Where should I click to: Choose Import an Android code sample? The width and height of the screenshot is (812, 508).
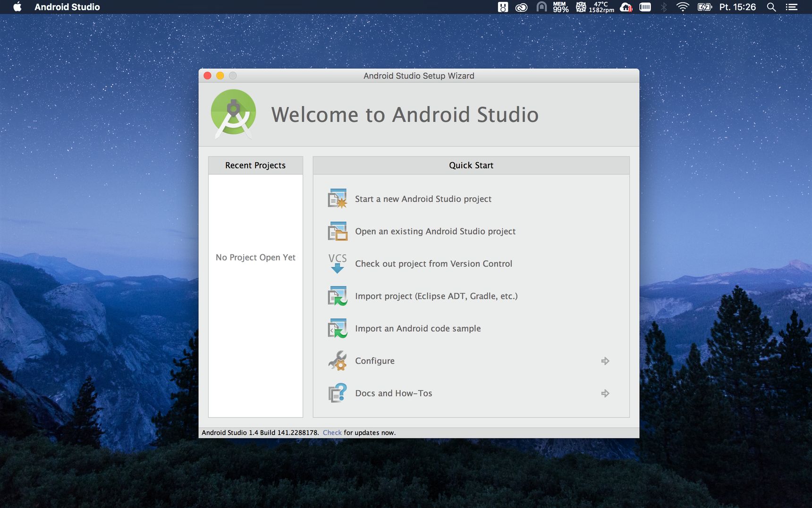click(418, 328)
